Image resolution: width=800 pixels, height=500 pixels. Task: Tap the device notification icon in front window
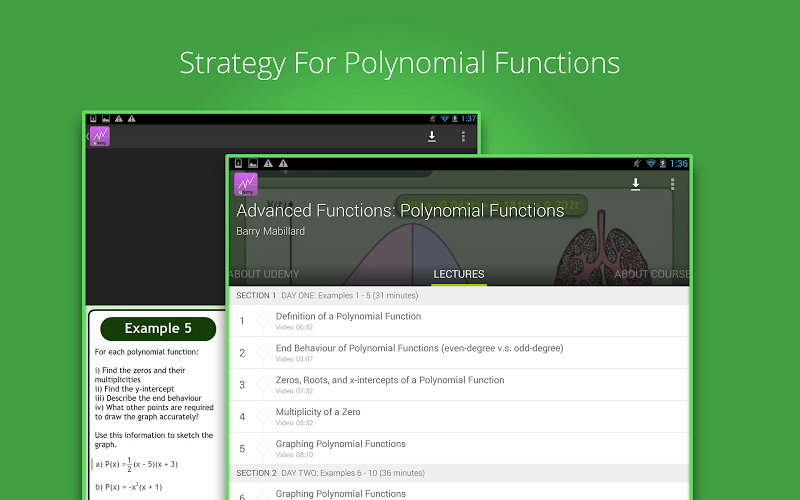click(x=238, y=163)
